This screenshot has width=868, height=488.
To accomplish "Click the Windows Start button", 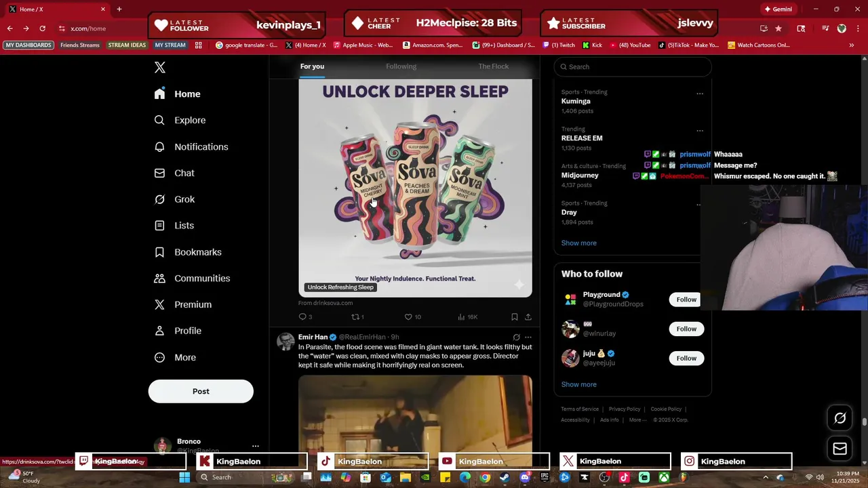I will [x=184, y=477].
